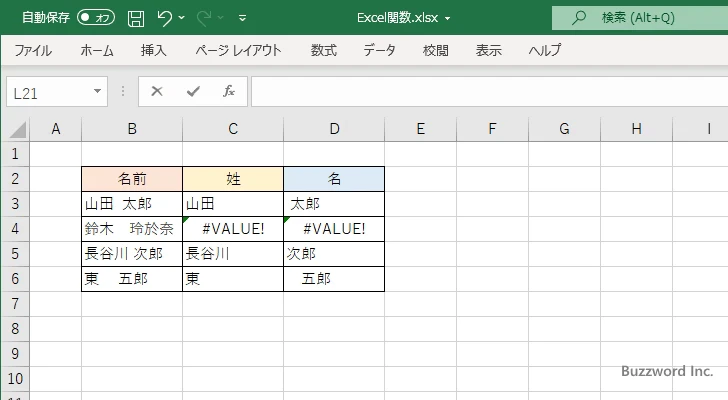Select row 9 header
728x400 pixels.
(x=15, y=354)
